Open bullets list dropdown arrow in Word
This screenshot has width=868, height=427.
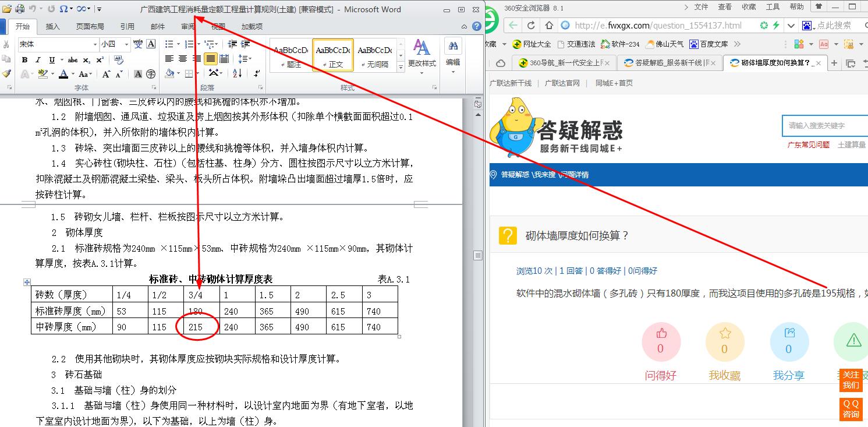pos(178,44)
